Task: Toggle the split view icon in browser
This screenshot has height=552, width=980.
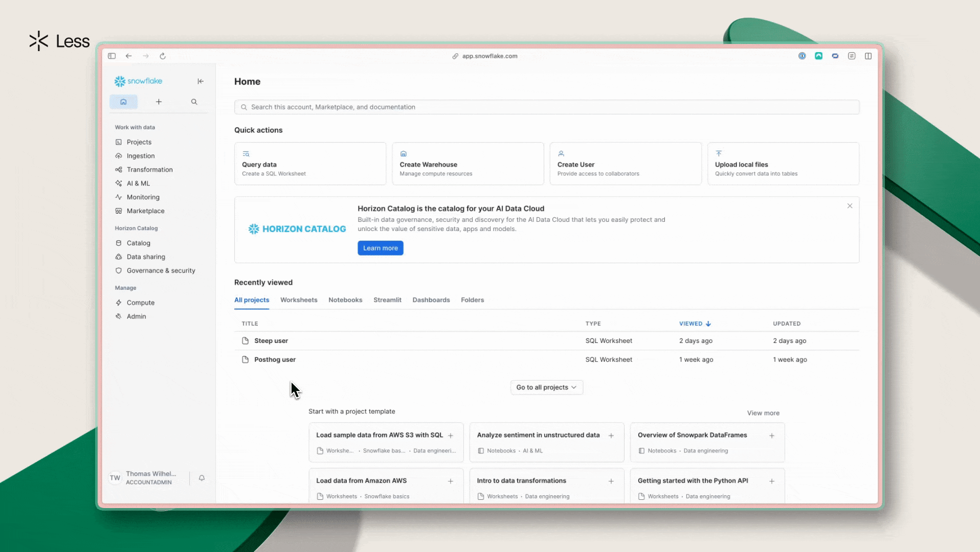Action: [x=868, y=56]
